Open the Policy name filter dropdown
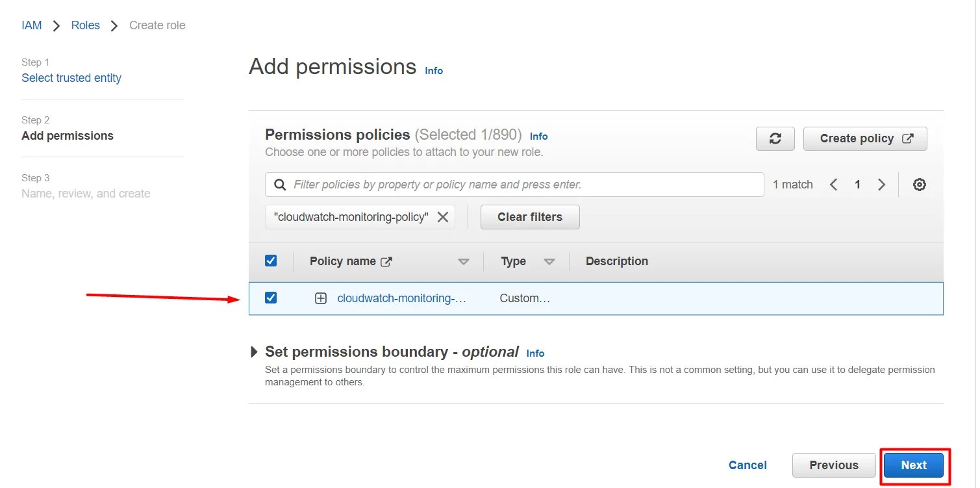This screenshot has width=980, height=488. point(464,261)
